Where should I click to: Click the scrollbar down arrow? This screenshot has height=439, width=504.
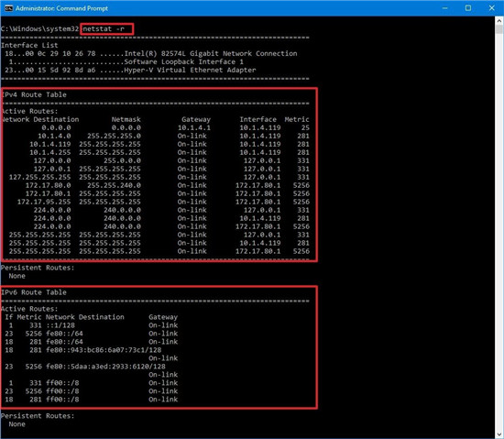pyautogui.click(x=499, y=434)
